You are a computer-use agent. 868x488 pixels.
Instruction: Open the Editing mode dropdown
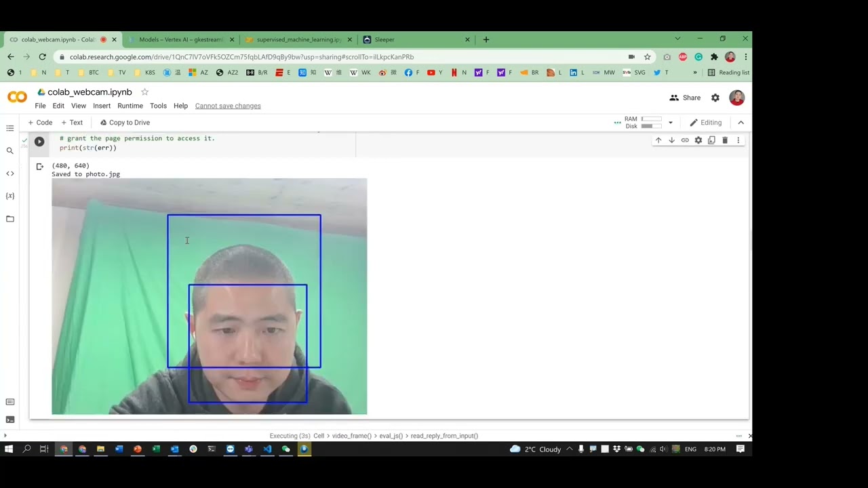(706, 123)
